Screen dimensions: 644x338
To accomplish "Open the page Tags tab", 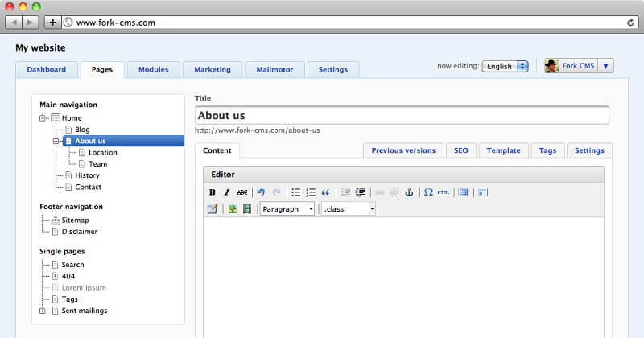I will (547, 150).
